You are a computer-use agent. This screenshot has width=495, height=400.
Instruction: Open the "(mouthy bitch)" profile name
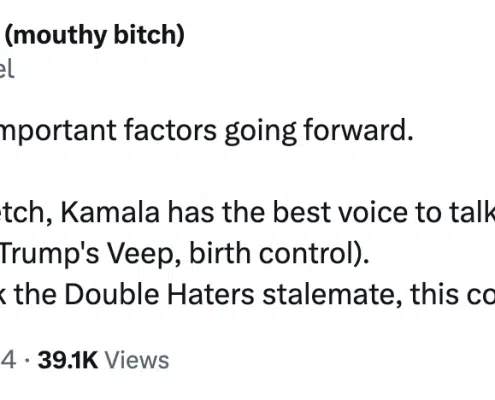coord(94,36)
